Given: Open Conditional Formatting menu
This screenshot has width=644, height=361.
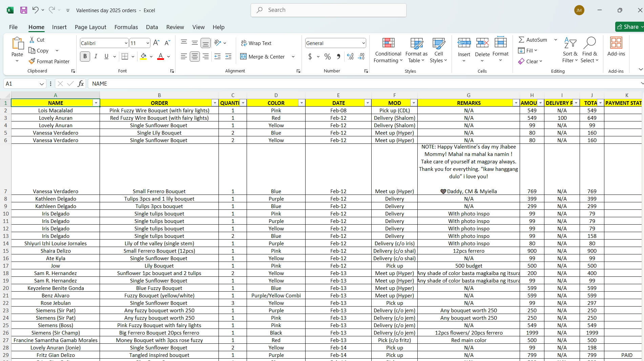Looking at the screenshot, I should [x=388, y=50].
